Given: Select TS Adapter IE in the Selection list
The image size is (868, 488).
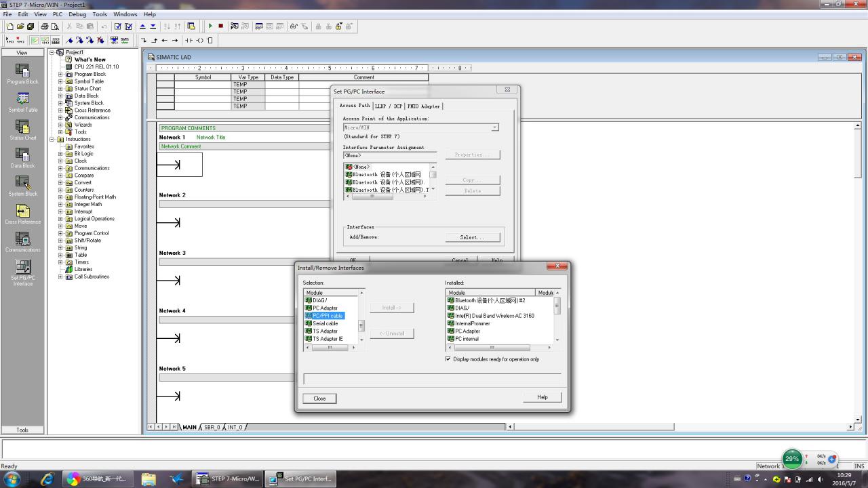Looking at the screenshot, I should click(323, 339).
